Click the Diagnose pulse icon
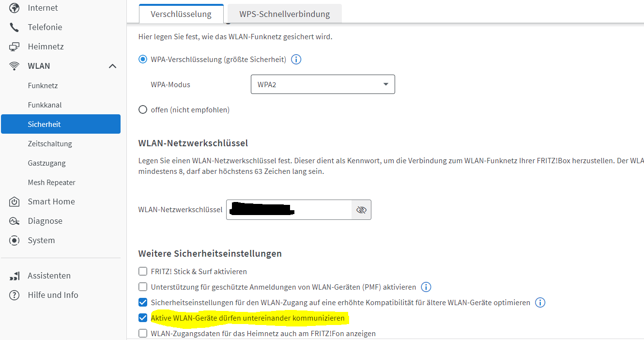Viewport: 644px width, 340px height. coord(15,221)
